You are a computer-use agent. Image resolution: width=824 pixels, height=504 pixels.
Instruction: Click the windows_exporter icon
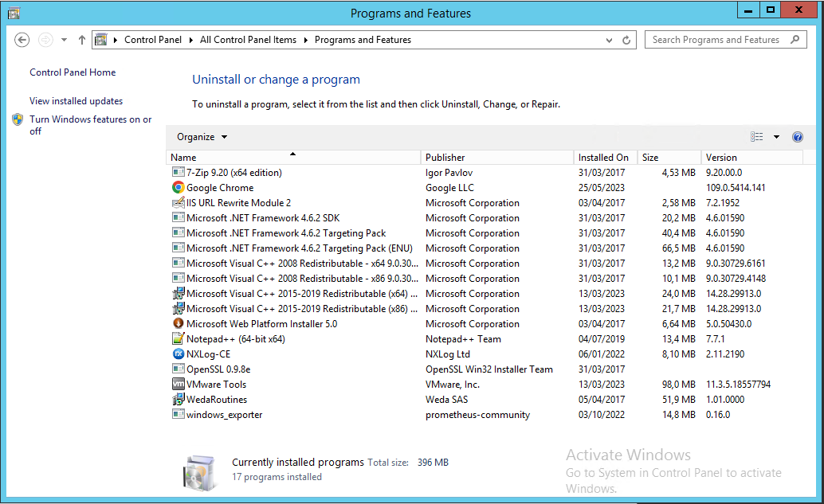[x=179, y=414]
